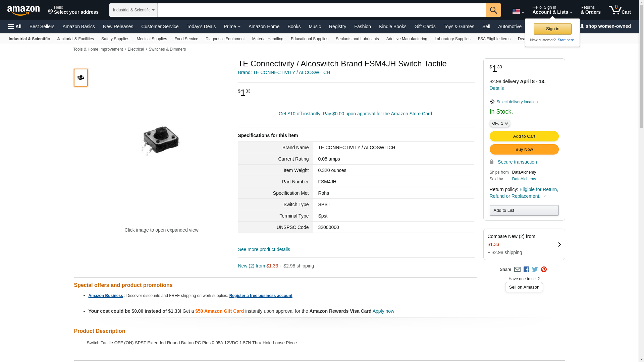This screenshot has height=362, width=644.
Task: Click the Add to Cart button
Action: tap(524, 136)
